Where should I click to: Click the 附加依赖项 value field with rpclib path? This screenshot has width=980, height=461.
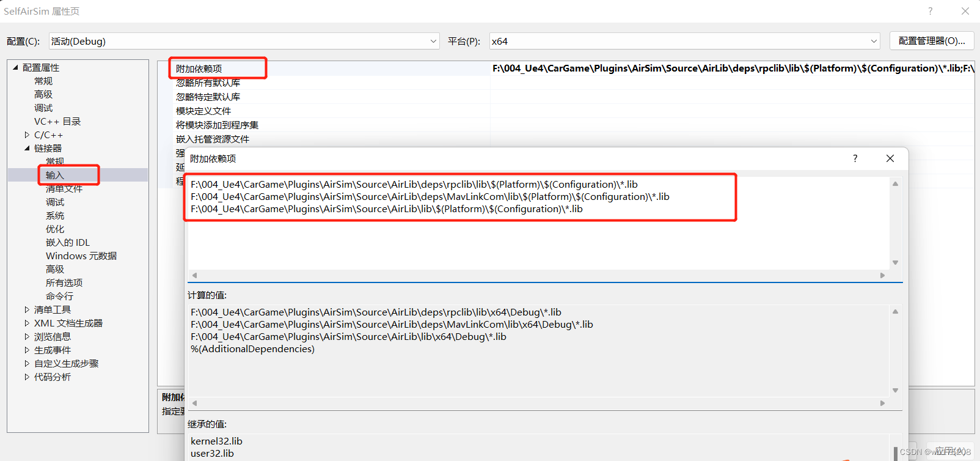[x=732, y=68]
